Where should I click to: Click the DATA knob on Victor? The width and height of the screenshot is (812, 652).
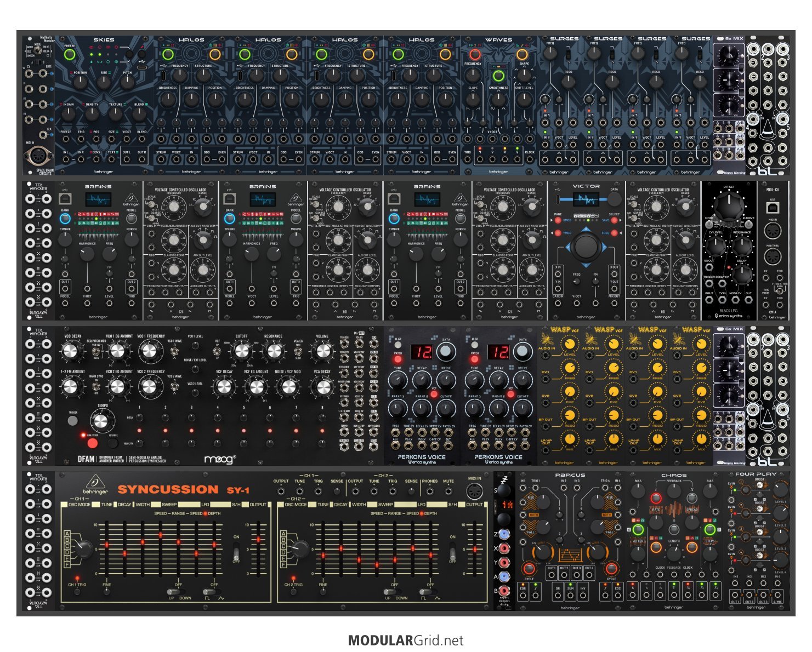(615, 199)
